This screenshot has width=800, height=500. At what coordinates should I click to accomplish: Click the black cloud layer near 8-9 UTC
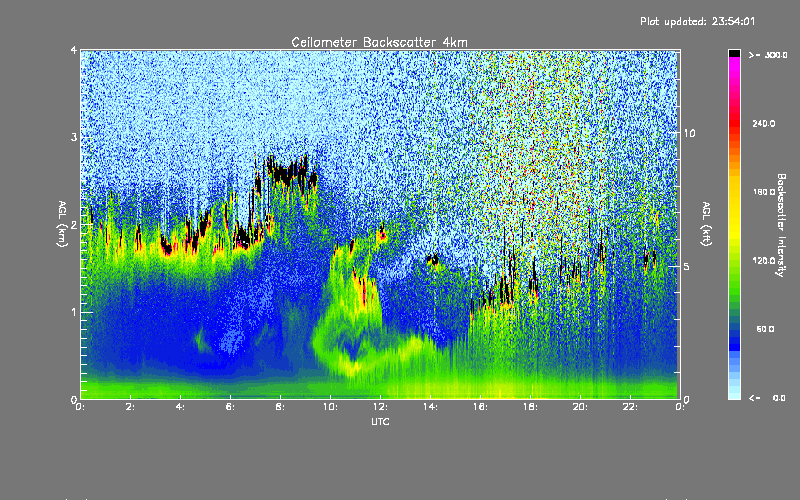pyautogui.click(x=292, y=172)
